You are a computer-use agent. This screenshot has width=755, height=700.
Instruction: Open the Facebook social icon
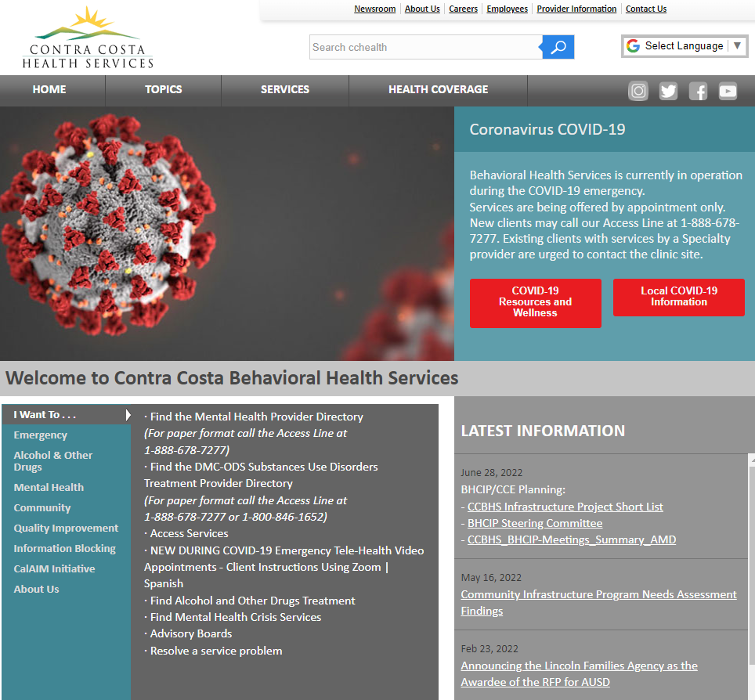[698, 91]
